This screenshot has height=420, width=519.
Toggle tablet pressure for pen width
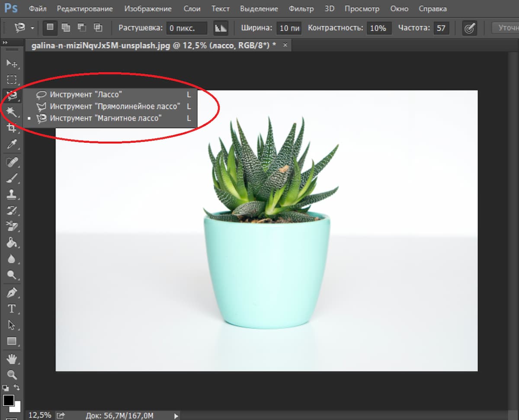click(469, 28)
